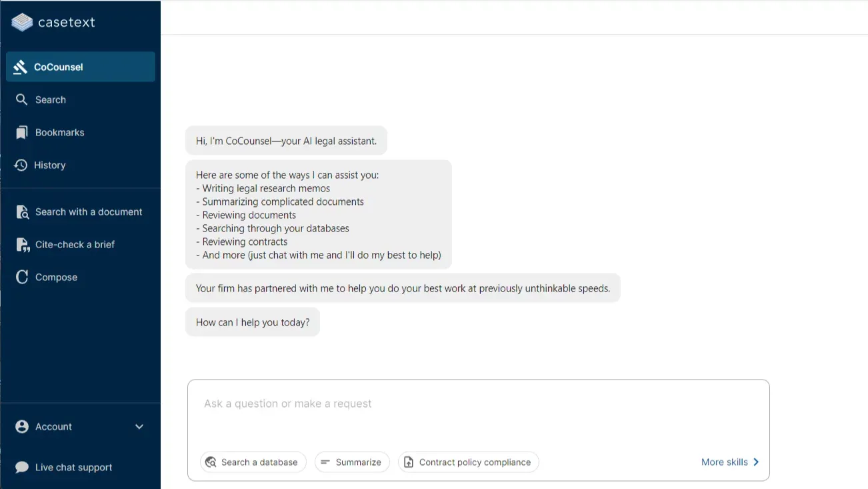Click the Search magnifier icon in sidebar
The width and height of the screenshot is (868, 489).
[22, 99]
